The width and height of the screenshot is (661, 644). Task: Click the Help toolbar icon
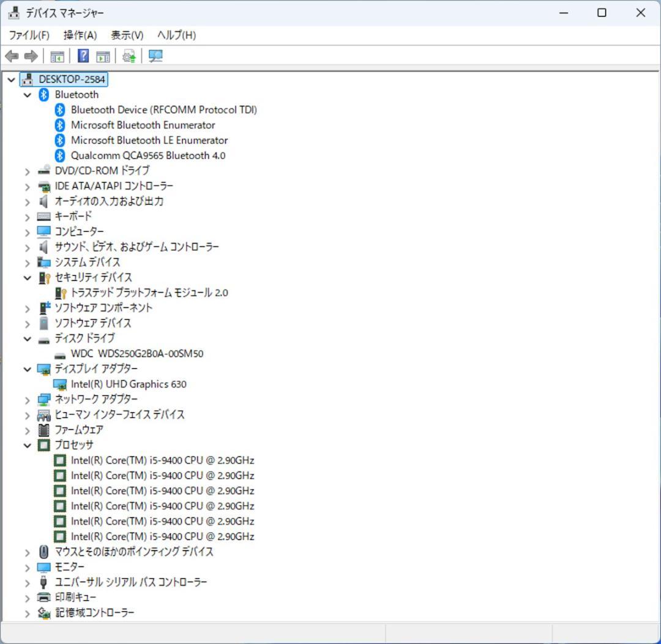(83, 56)
